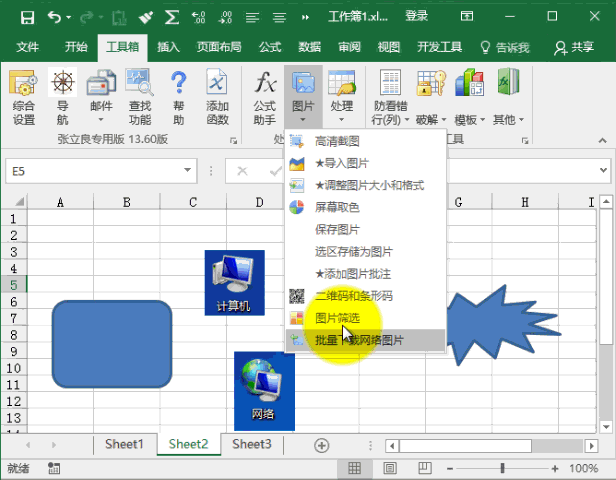
Task: Open 帮助 question mark icon
Action: 178,98
